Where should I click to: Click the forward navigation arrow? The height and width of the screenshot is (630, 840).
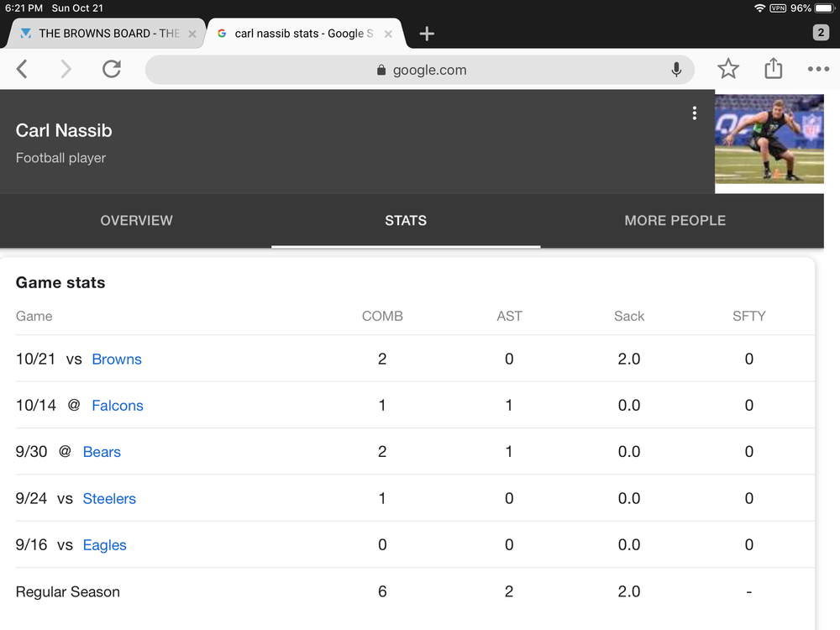coord(66,69)
